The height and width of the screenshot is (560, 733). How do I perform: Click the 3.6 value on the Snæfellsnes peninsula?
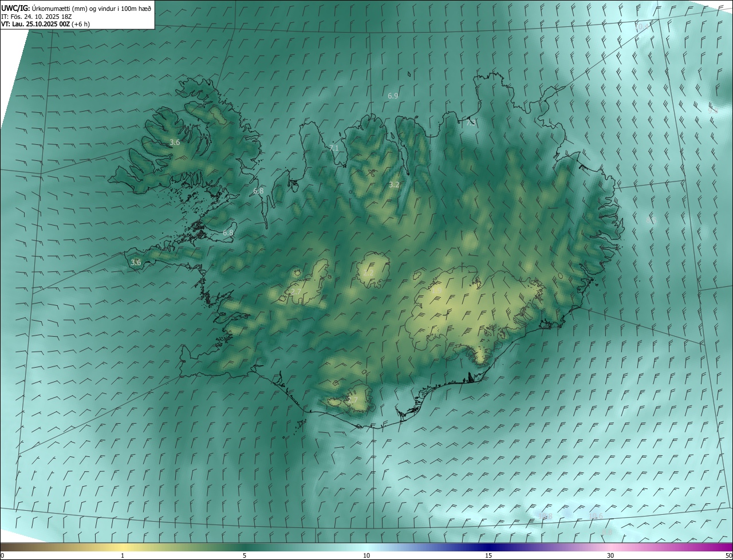tap(136, 263)
